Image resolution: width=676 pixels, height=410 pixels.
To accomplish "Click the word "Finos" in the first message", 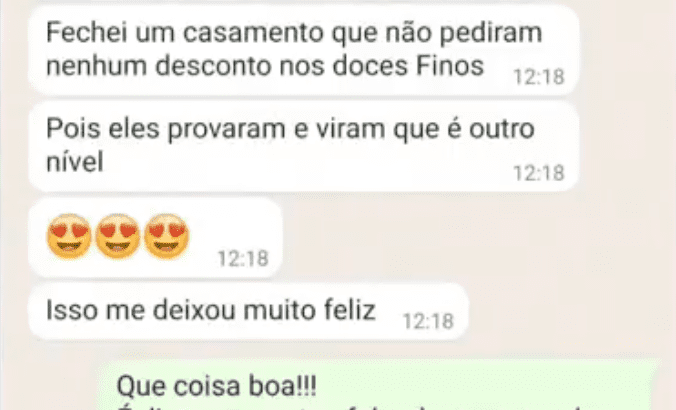I will 450,66.
